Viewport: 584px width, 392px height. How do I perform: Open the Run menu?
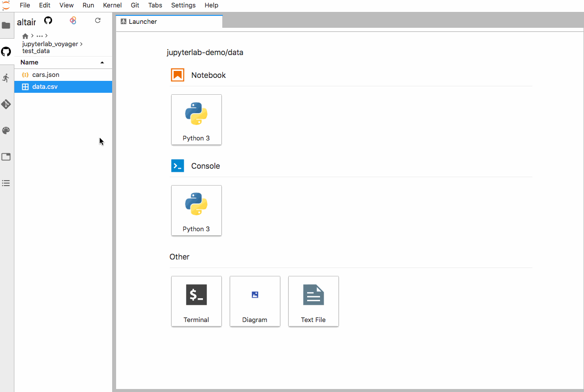(88, 5)
